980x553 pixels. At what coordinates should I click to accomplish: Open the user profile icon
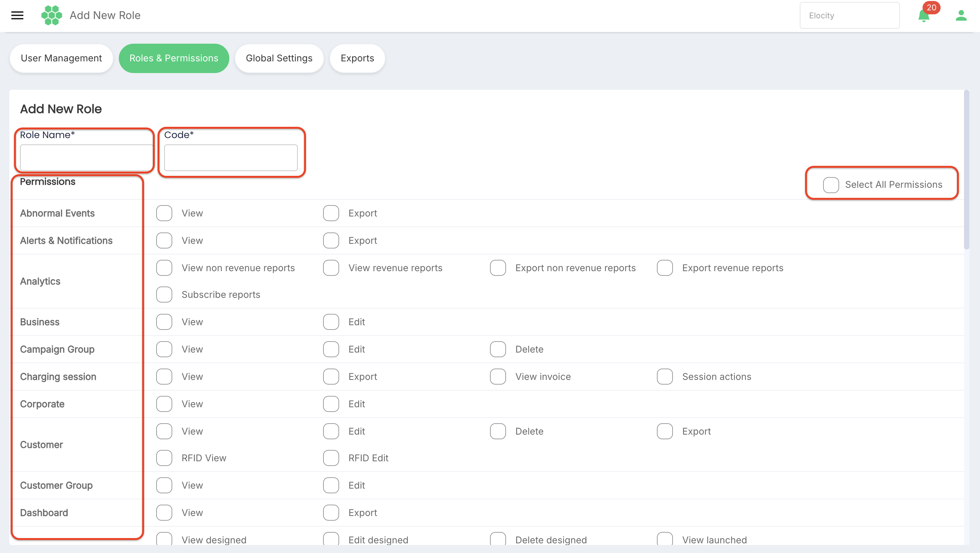pyautogui.click(x=961, y=16)
